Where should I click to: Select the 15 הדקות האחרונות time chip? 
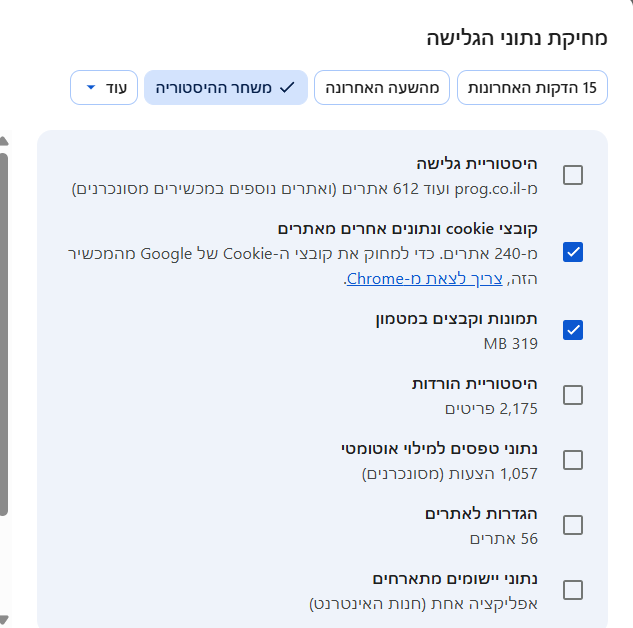[x=533, y=88]
